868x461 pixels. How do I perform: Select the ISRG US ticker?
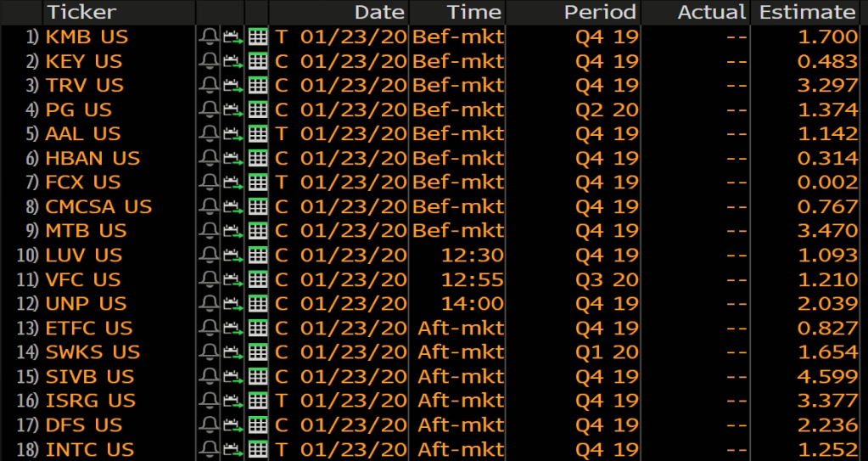pyautogui.click(x=90, y=401)
